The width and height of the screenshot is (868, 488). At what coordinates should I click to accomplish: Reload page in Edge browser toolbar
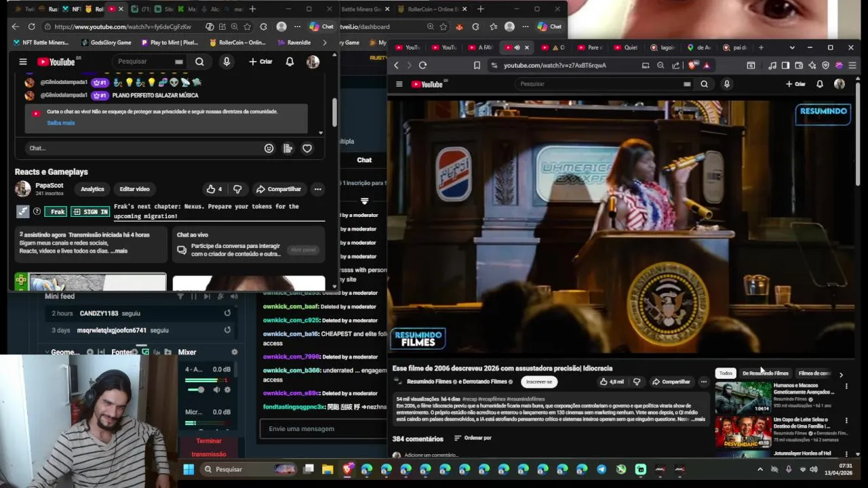(x=31, y=26)
